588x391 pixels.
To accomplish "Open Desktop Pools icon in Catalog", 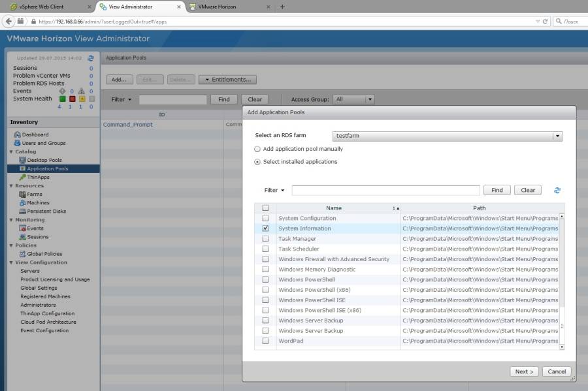I will pyautogui.click(x=22, y=160).
